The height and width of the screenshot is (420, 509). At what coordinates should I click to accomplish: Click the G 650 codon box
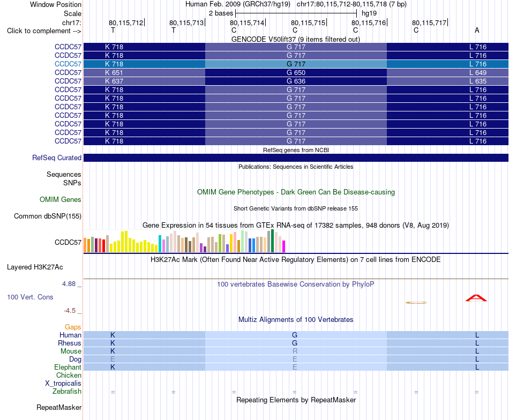point(296,72)
